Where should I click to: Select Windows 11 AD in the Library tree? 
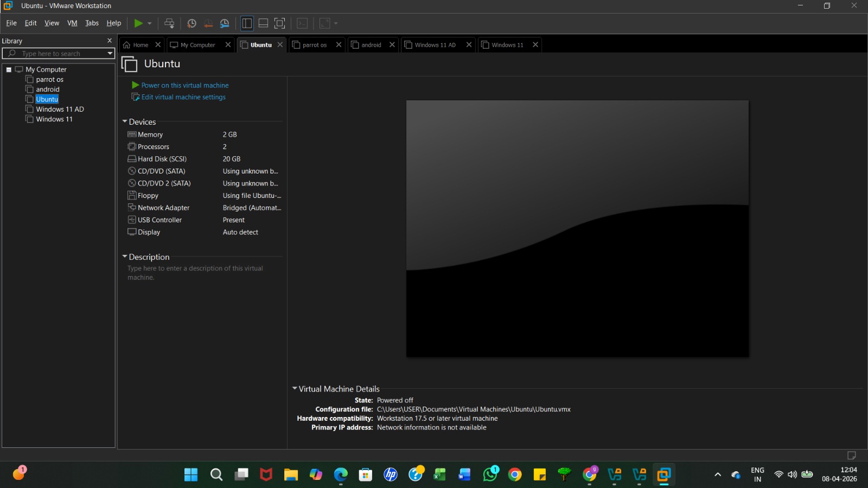pos(60,110)
